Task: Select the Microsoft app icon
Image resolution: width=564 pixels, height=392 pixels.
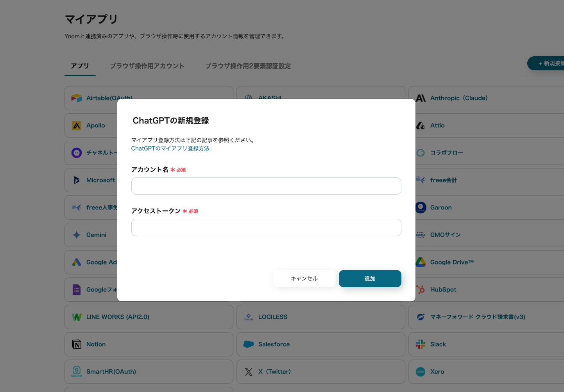Action: pos(77,180)
